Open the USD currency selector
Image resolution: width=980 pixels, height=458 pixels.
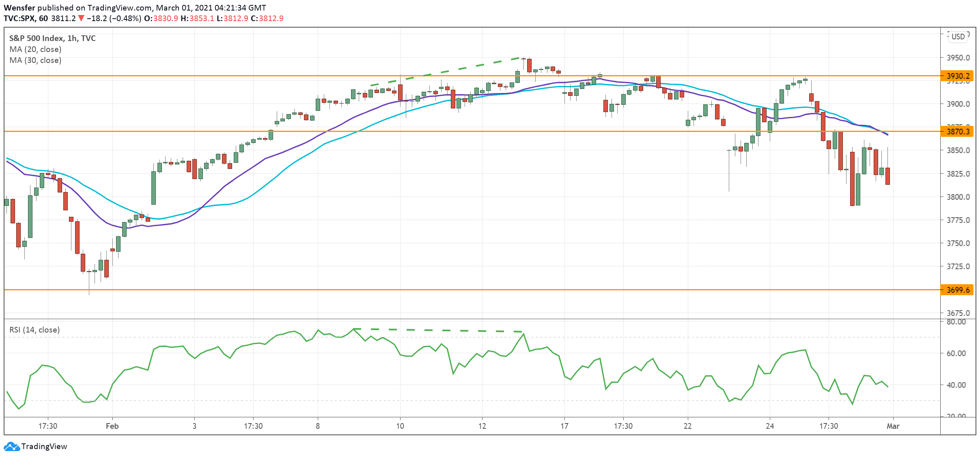[x=958, y=37]
